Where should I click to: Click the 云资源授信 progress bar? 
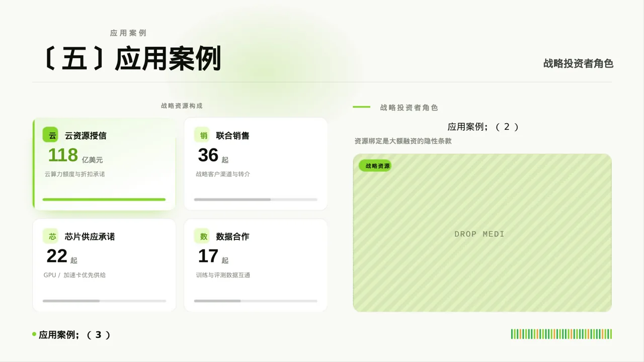click(x=104, y=200)
